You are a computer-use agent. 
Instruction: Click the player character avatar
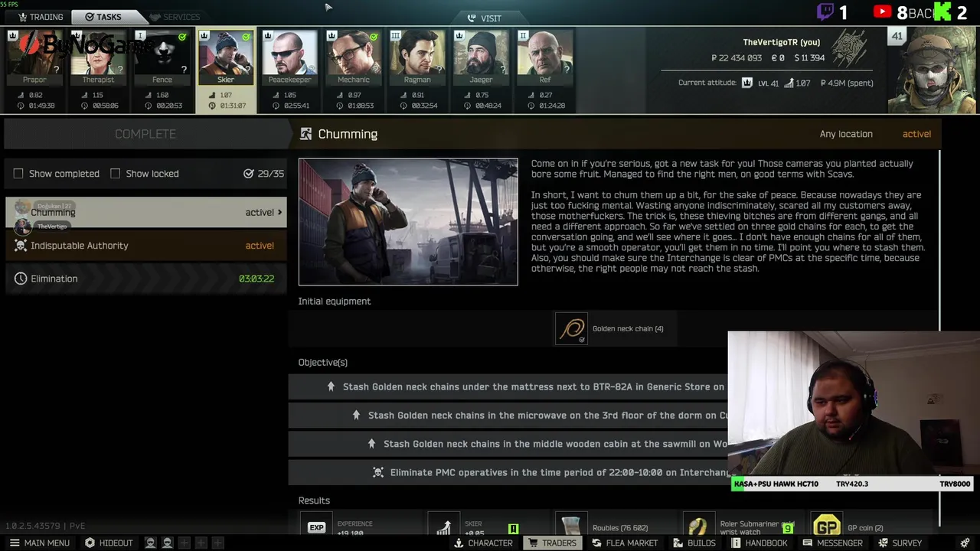coord(933,70)
